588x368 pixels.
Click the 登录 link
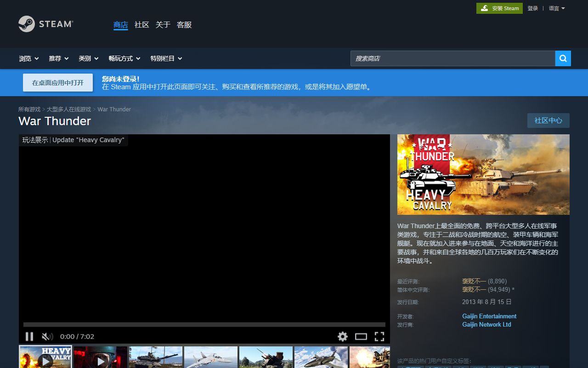point(533,8)
